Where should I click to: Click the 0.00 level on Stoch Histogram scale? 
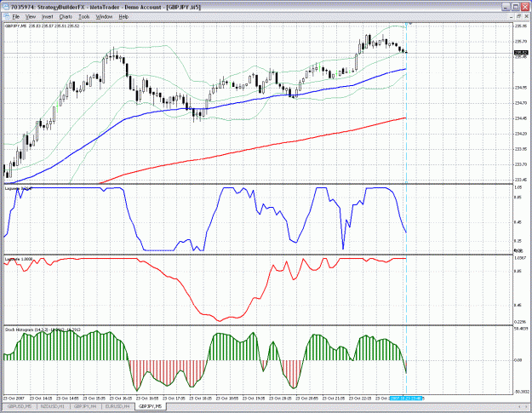(x=518, y=360)
